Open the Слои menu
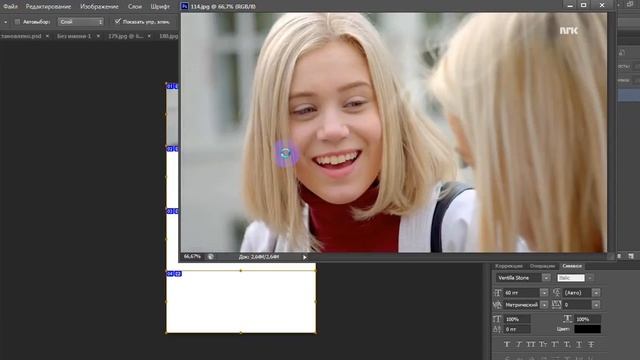The height and width of the screenshot is (360, 640). click(x=135, y=7)
